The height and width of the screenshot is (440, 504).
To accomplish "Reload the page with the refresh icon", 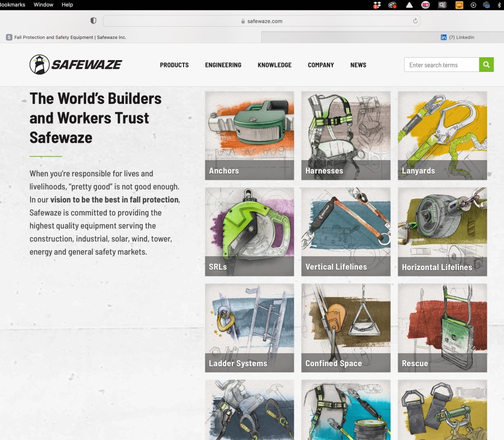I will [415, 21].
